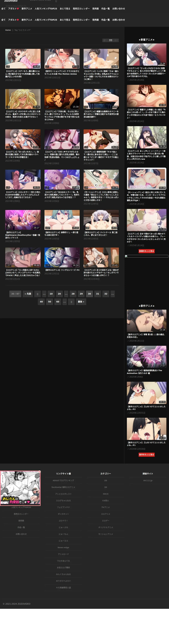The image size is (169, 644).
Task: Open あとで見る in the upper menu row
Action: click(65, 9)
